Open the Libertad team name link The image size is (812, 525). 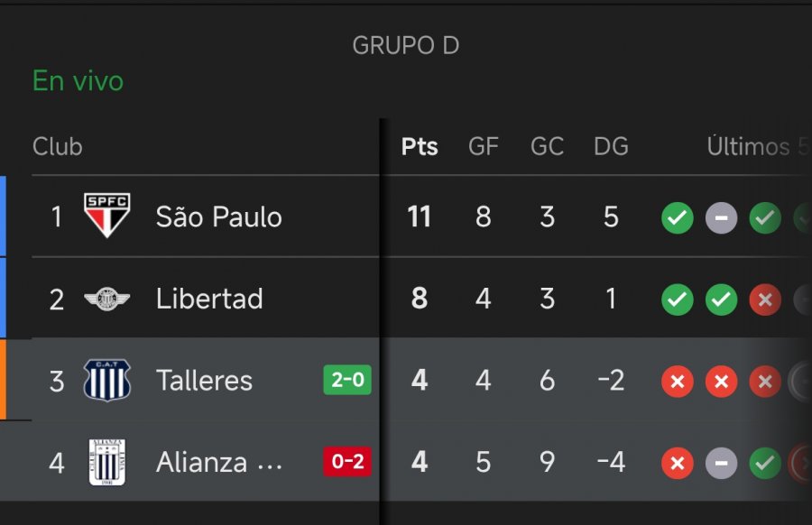tap(209, 299)
